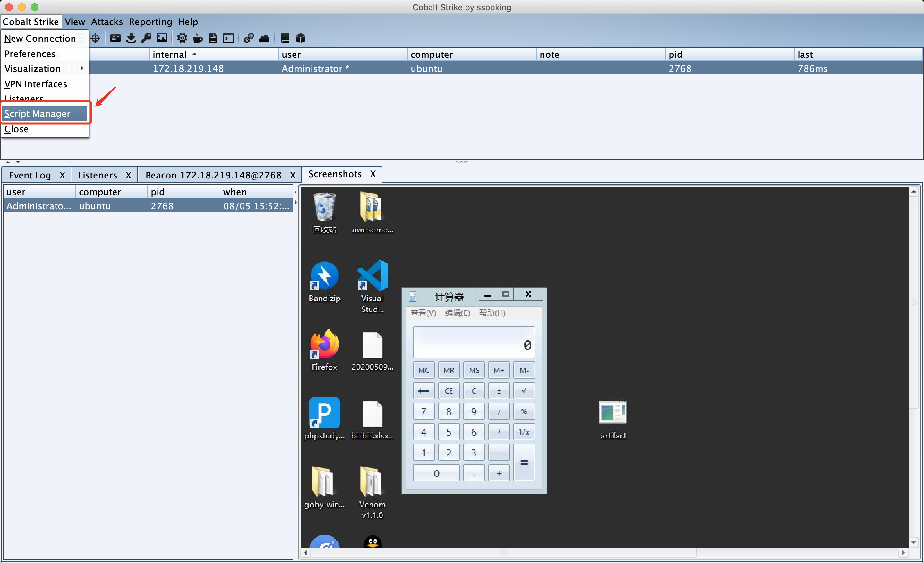Click the screenshots picture toolbar icon
Image resolution: width=924 pixels, height=563 pixels.
click(162, 38)
